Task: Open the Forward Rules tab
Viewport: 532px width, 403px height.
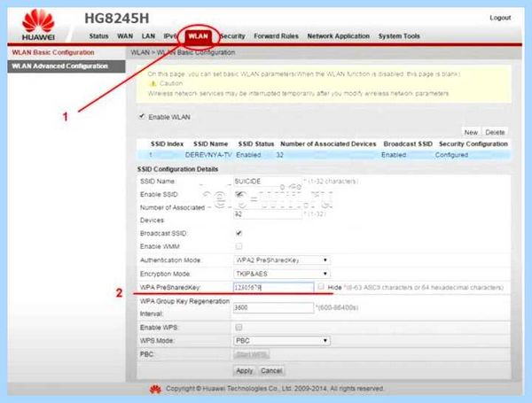Action: click(276, 36)
